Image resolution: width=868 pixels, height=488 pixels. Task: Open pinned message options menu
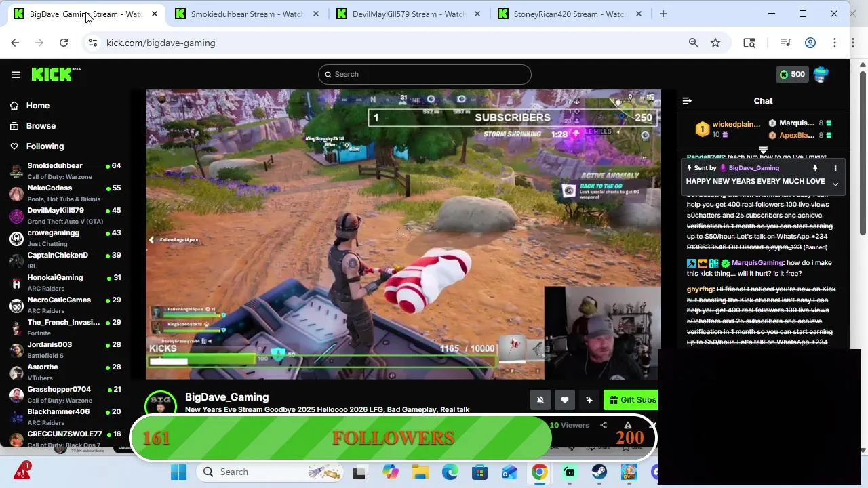click(x=835, y=168)
